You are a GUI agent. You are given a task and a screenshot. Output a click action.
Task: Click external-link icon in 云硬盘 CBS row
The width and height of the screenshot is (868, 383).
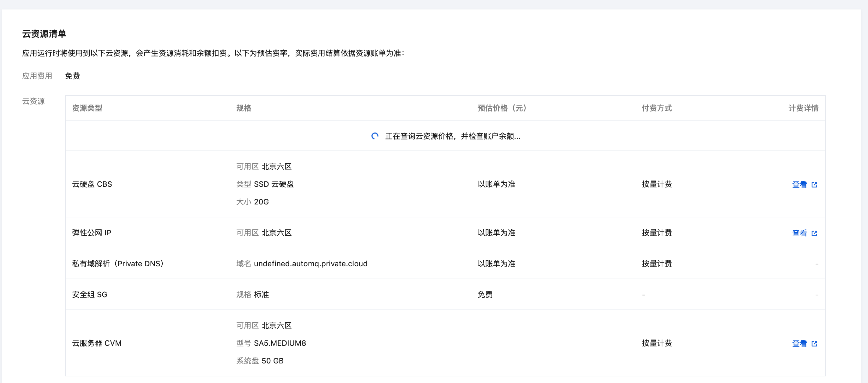[x=814, y=185]
